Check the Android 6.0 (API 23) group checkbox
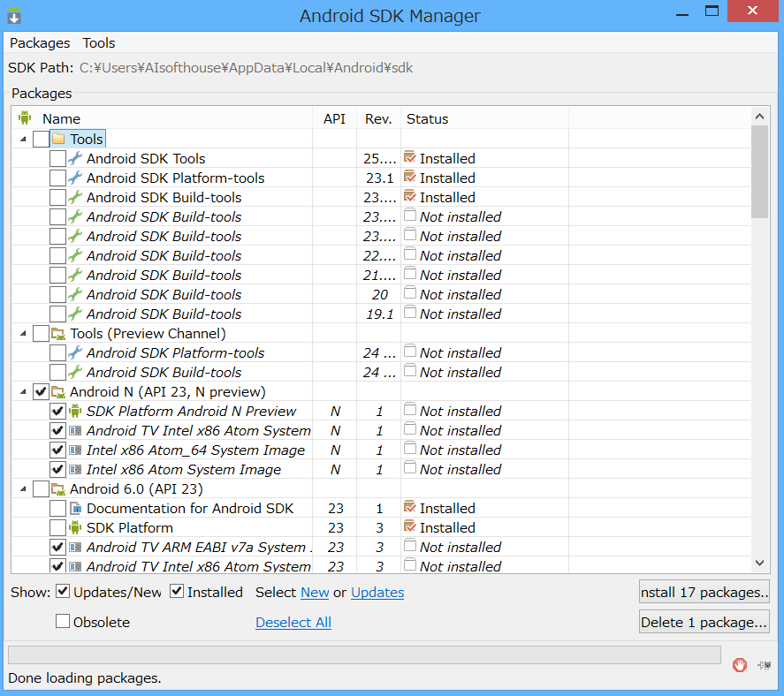Viewport: 784px width, 696px height. tap(41, 488)
